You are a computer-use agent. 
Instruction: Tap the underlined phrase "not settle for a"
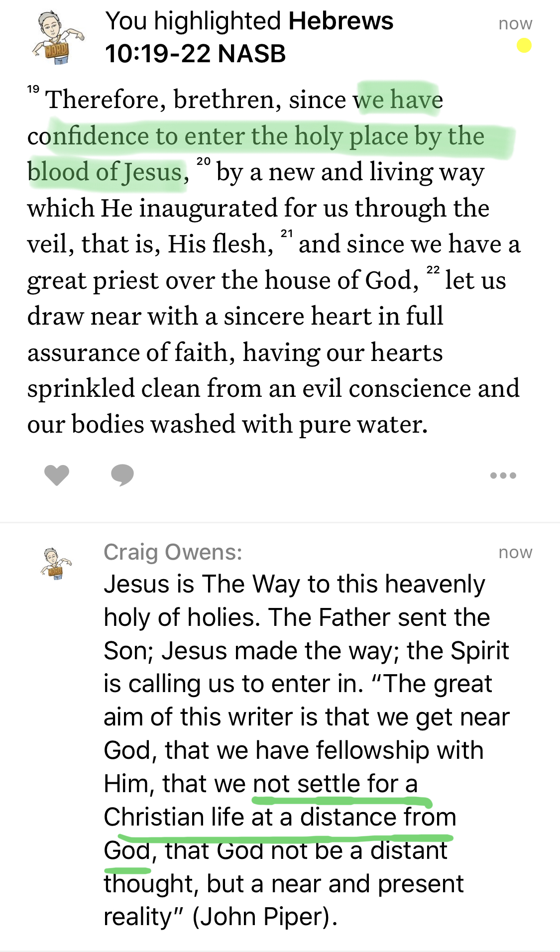point(335,784)
